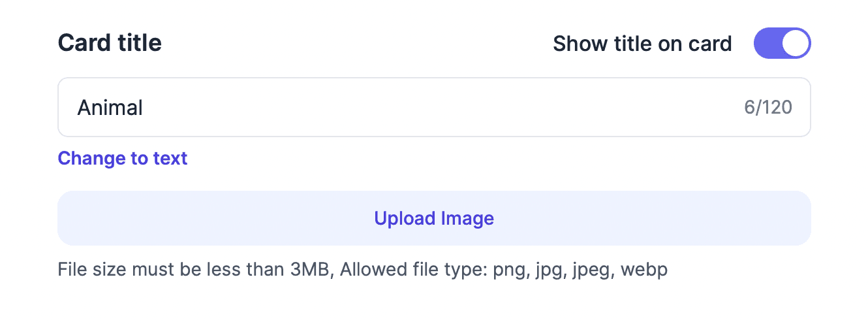This screenshot has height=324, width=868.
Task: Place cursor right after 'Animal' in the title field
Action: tap(144, 107)
